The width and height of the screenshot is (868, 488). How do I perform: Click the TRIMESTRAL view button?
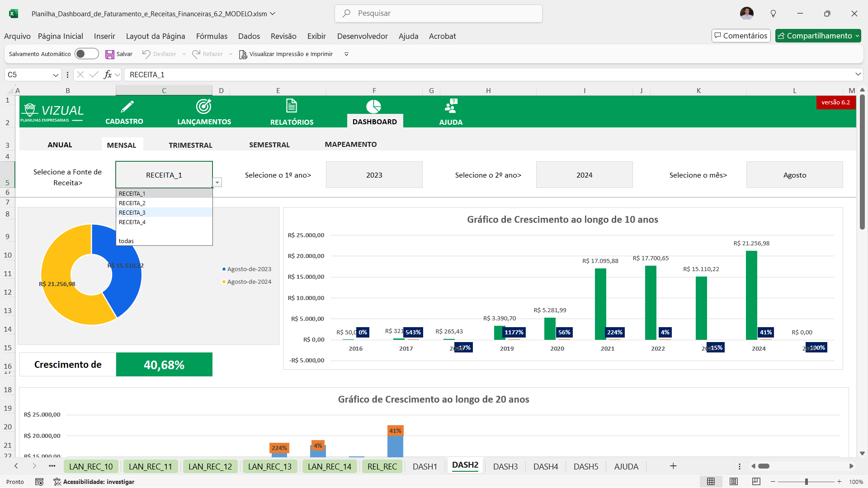click(190, 145)
